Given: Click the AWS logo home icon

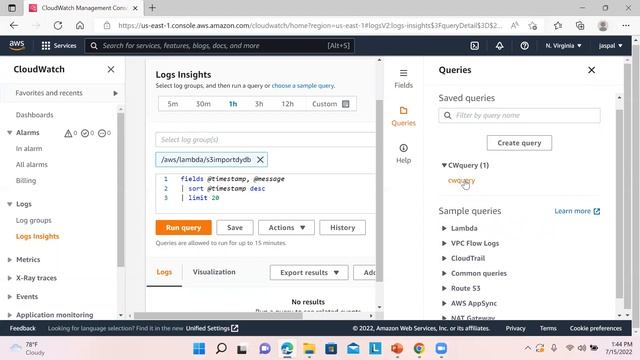Looking at the screenshot, I should coord(17,45).
